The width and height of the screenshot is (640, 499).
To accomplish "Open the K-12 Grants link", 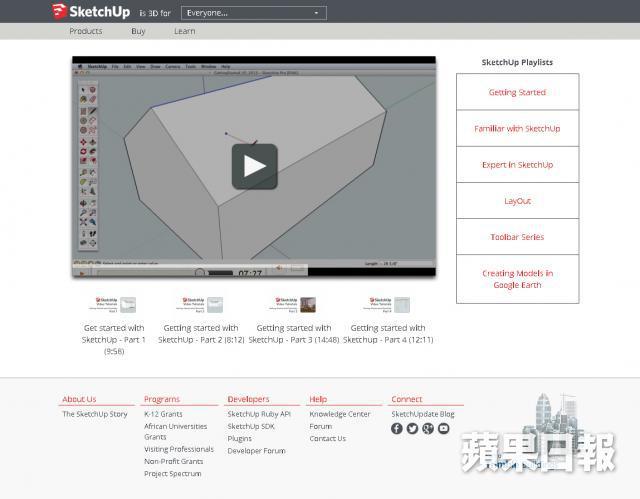I will click(163, 414).
